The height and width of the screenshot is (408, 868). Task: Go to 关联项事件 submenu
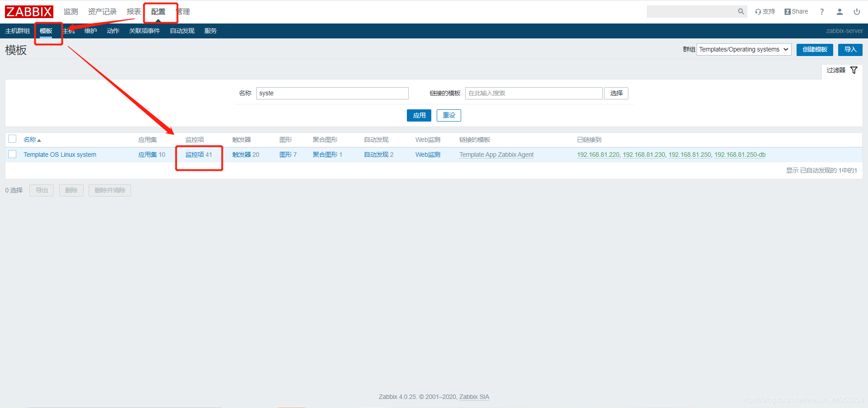point(145,31)
